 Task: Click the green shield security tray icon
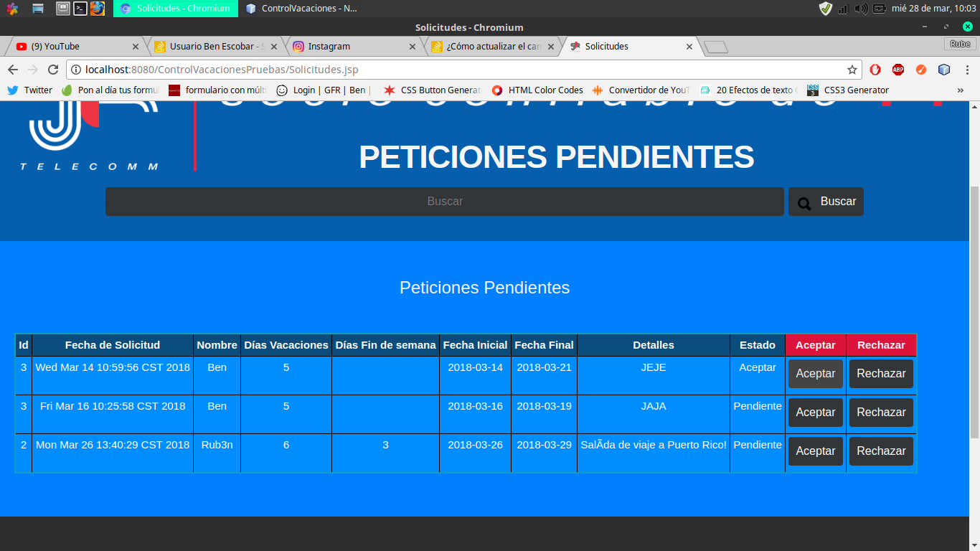[x=826, y=9]
